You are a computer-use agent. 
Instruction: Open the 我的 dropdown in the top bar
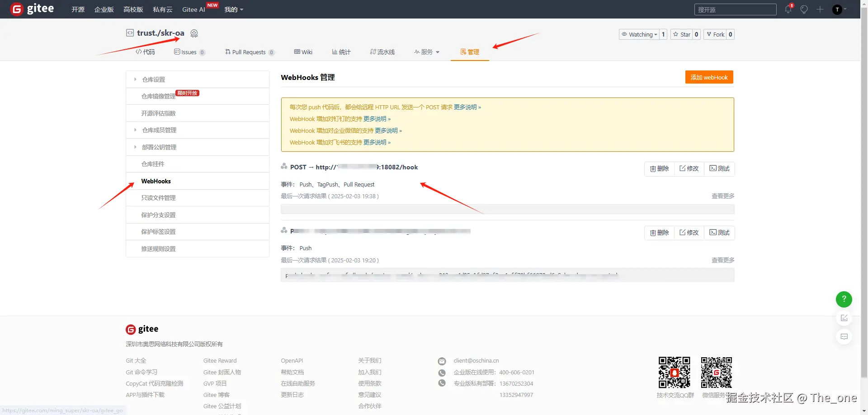[x=234, y=9]
